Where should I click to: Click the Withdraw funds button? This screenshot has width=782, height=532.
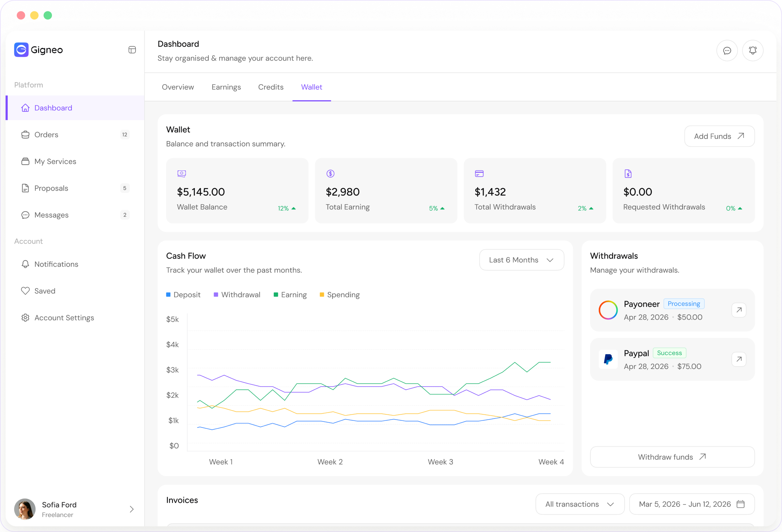pos(672,457)
